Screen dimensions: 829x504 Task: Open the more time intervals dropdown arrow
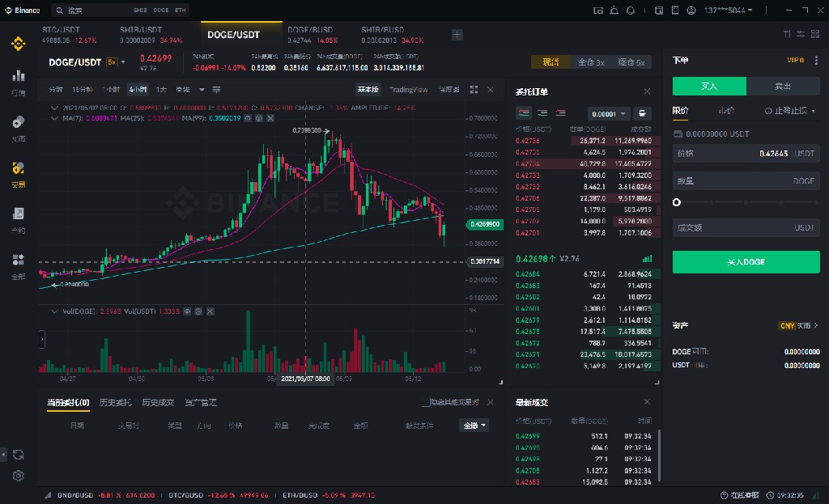(x=202, y=89)
